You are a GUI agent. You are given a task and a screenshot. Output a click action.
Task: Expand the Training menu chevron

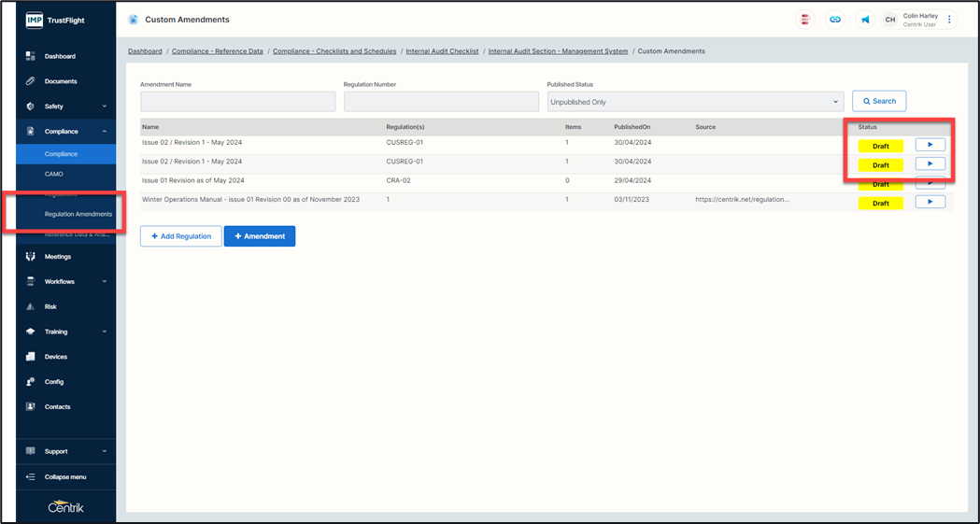point(105,332)
